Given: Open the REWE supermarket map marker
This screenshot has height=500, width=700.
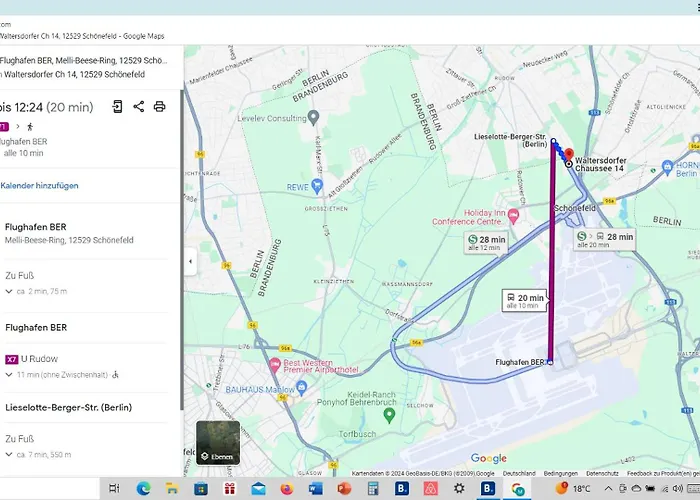Looking at the screenshot, I should (316, 186).
